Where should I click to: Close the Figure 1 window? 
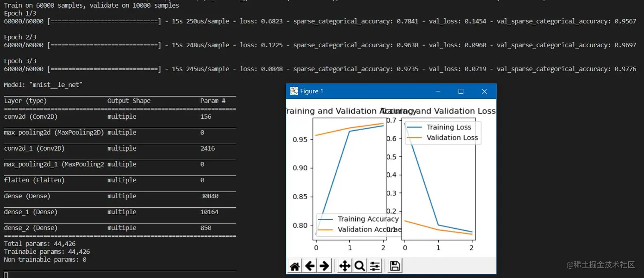tap(484, 91)
